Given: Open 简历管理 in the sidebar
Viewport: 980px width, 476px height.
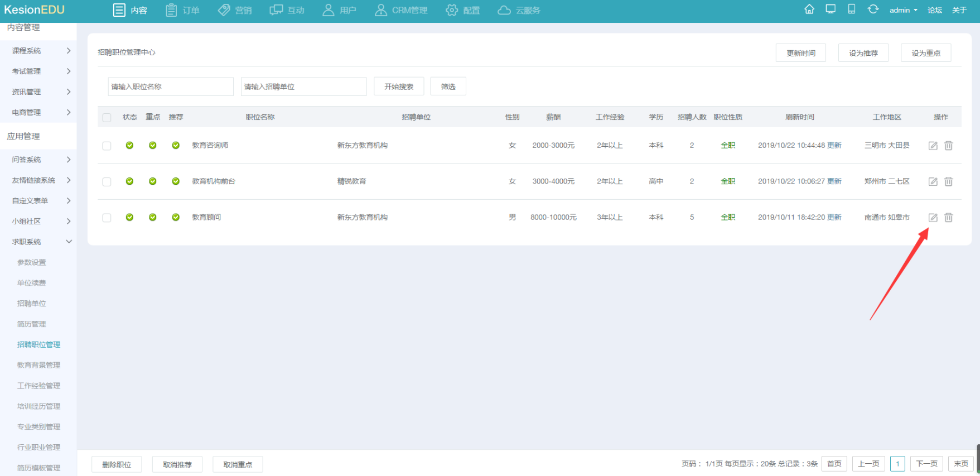Looking at the screenshot, I should tap(32, 324).
